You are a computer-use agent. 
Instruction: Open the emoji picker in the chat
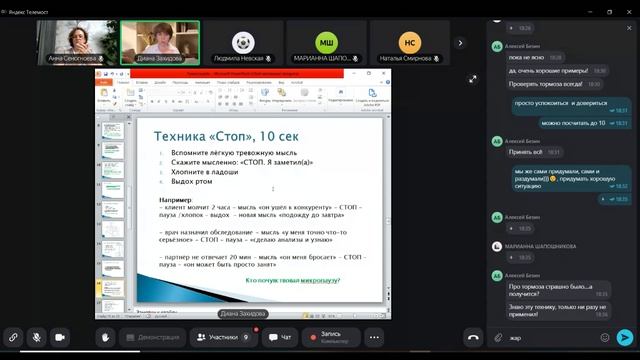[604, 338]
